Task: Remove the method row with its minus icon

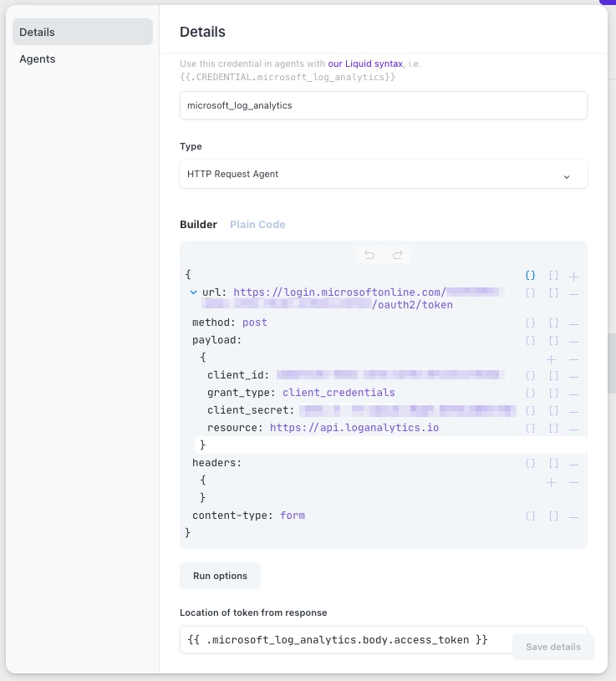Action: click(x=574, y=323)
